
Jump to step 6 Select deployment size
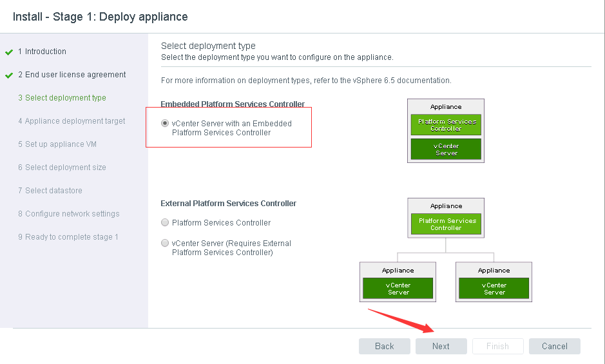pyautogui.click(x=62, y=167)
